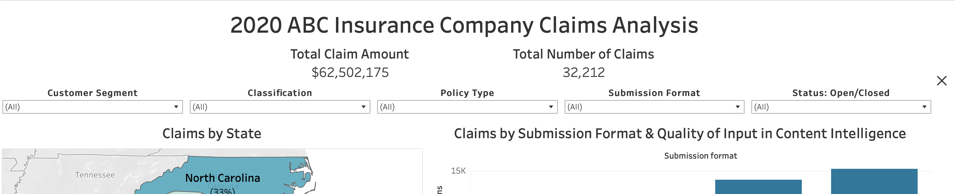The height and width of the screenshot is (194, 980).
Task: Open the Status: Open/Closed dropdown
Action: (x=841, y=107)
